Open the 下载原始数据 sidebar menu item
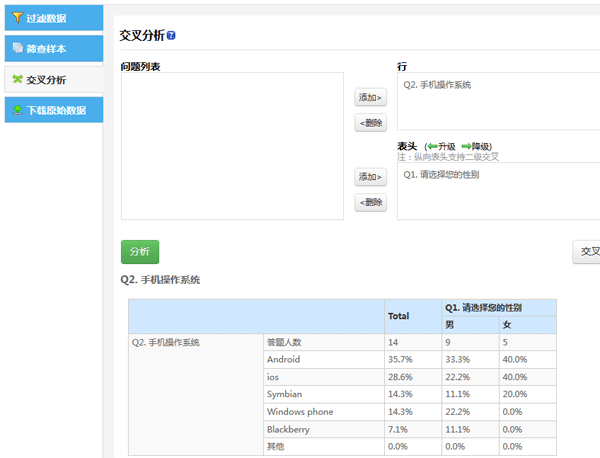The image size is (600, 458). tap(54, 110)
